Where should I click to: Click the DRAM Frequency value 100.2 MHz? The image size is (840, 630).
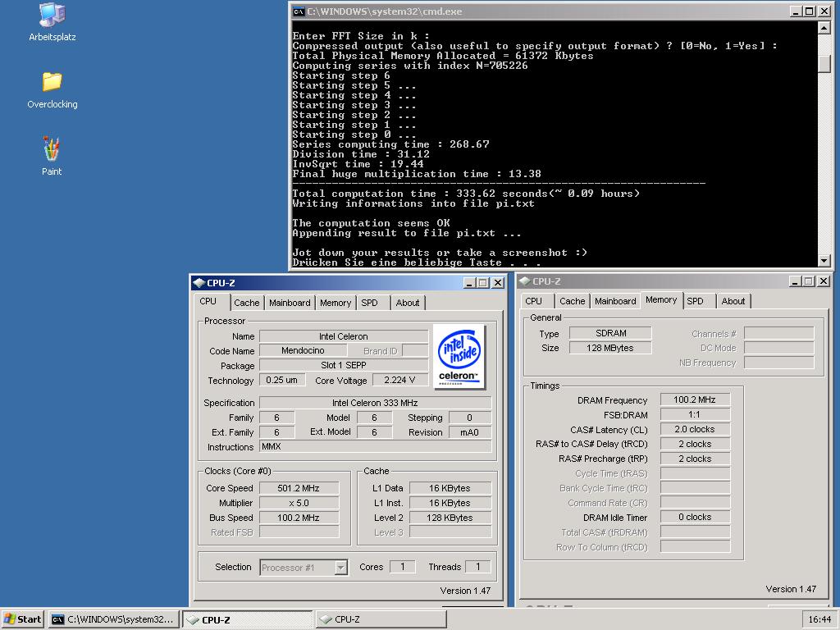(695, 399)
